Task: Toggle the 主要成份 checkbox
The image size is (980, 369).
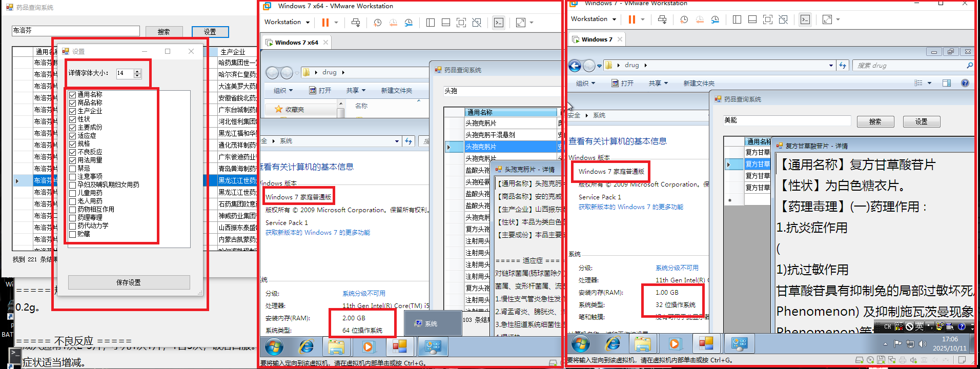Action: [x=73, y=128]
